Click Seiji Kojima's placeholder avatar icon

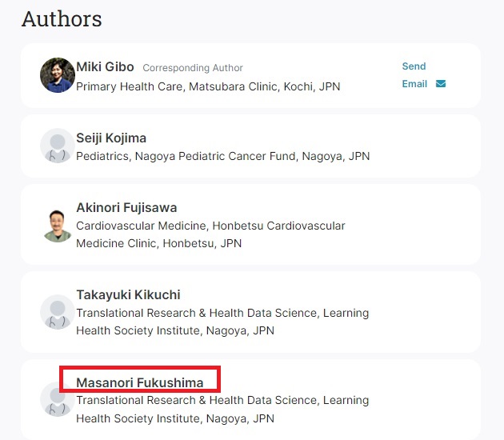57,146
